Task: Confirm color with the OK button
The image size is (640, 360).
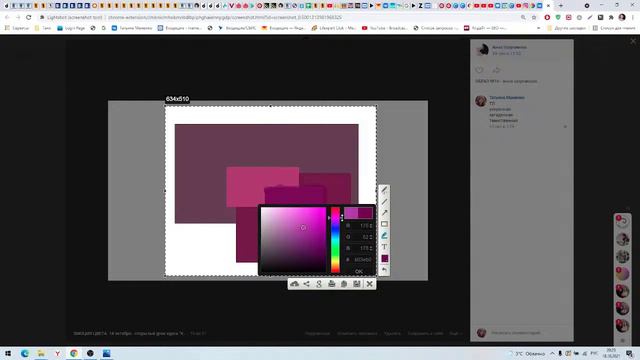Action: (x=359, y=271)
